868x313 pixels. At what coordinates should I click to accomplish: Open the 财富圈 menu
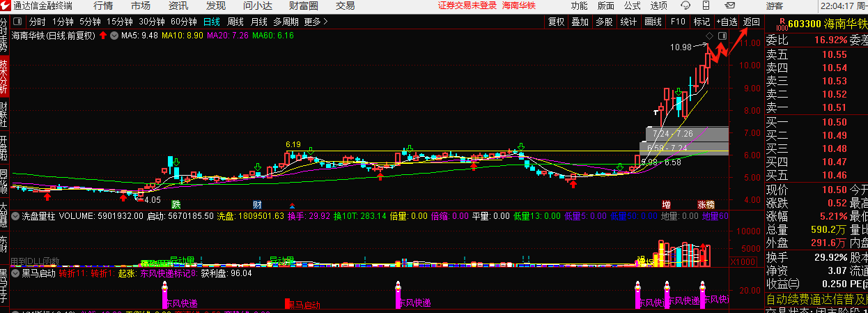[x=304, y=6]
